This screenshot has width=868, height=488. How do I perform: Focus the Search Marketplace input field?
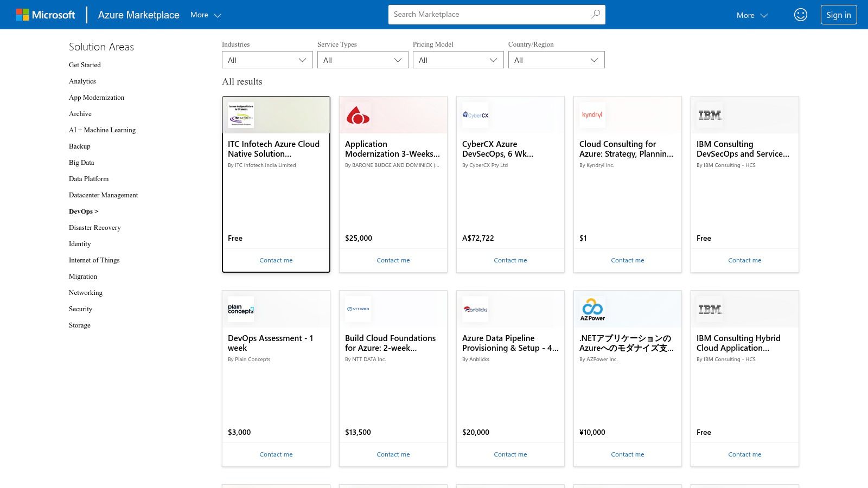(x=488, y=15)
